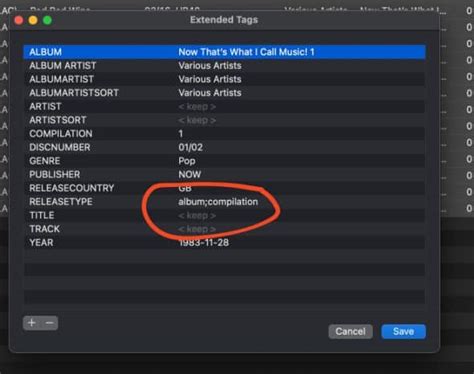Screen dimensions: 474x374
Task: Save the extended tags
Action: pos(403,331)
